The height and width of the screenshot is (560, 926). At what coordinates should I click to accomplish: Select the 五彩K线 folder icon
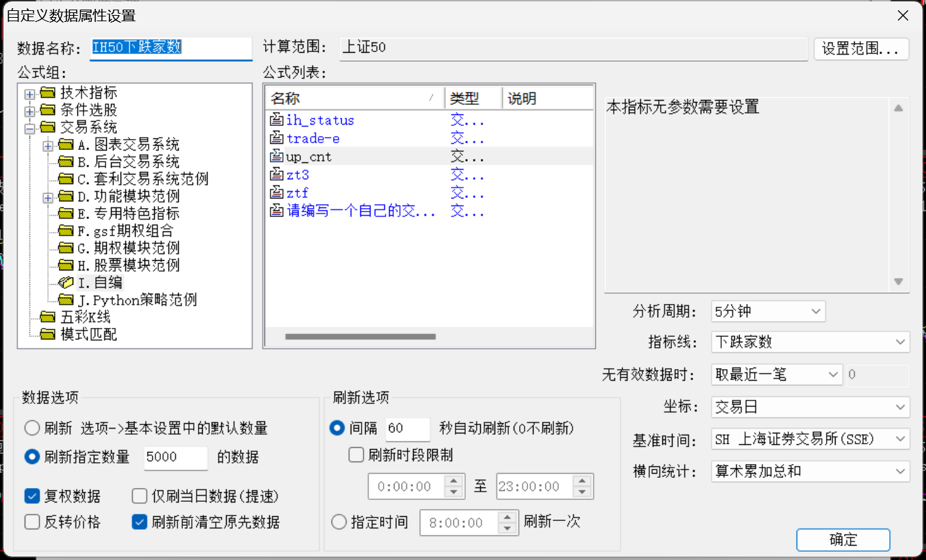(x=47, y=317)
